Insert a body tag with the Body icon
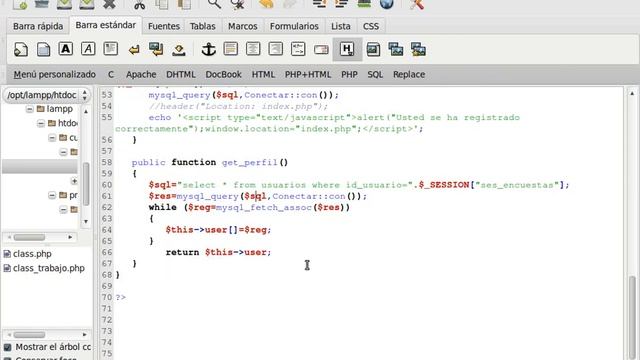This screenshot has width=640, height=360. (x=43, y=49)
